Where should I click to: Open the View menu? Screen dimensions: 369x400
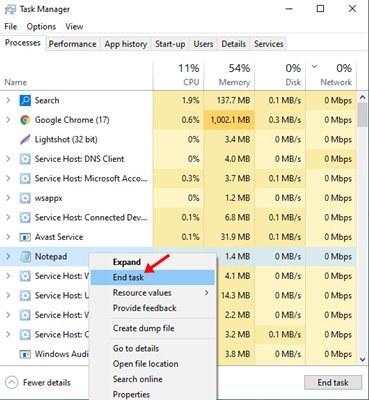(x=74, y=27)
